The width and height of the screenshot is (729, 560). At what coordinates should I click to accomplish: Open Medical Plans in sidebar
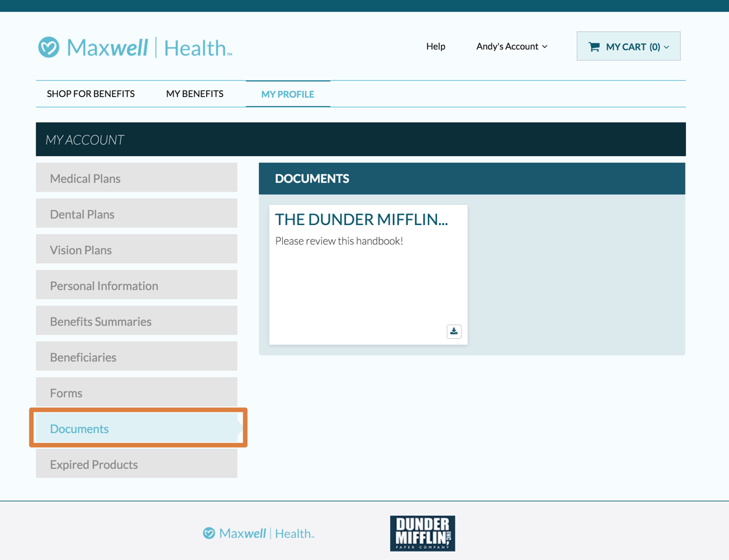[x=137, y=178]
